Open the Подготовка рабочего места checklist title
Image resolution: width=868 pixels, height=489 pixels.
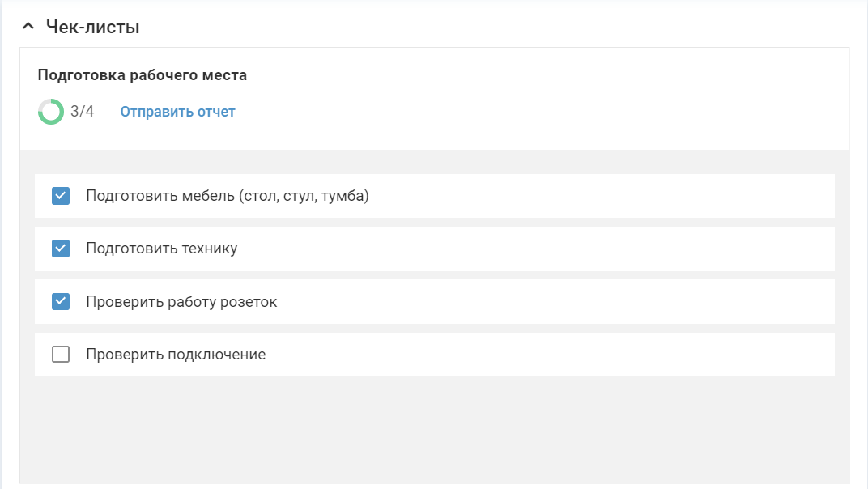(142, 75)
